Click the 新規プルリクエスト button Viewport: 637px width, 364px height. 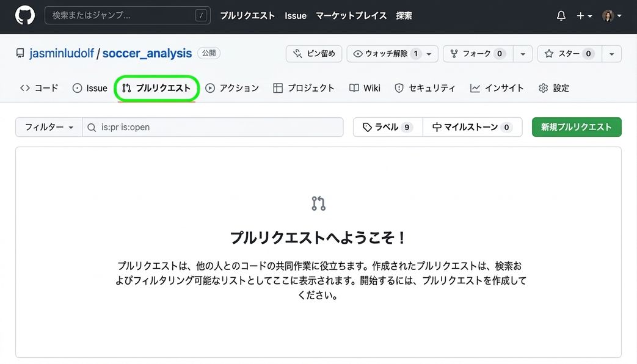[x=577, y=127]
